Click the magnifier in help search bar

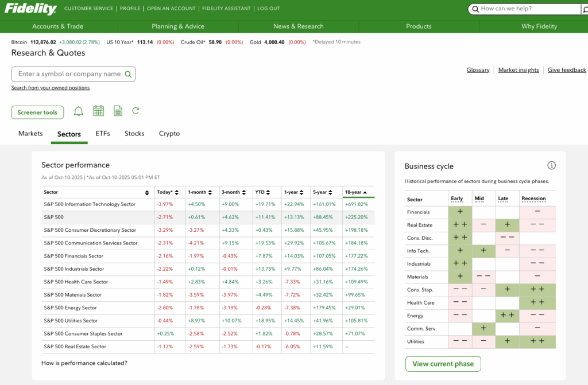click(x=475, y=9)
